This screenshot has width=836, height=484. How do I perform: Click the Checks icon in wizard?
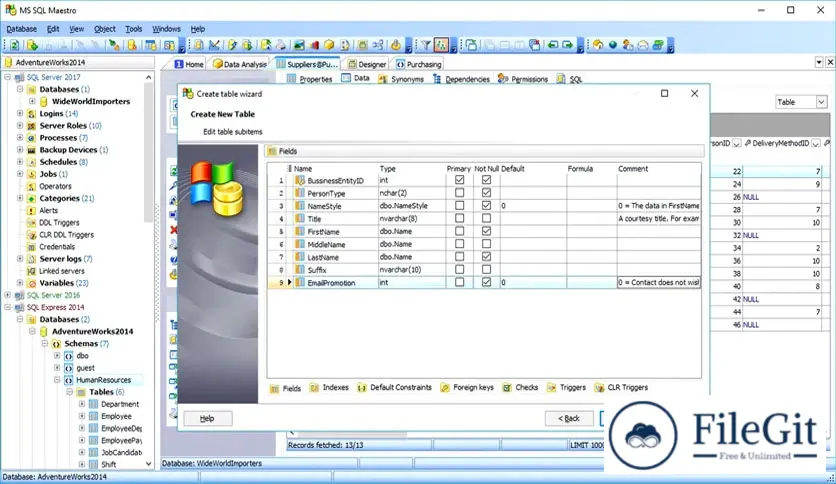tap(507, 388)
